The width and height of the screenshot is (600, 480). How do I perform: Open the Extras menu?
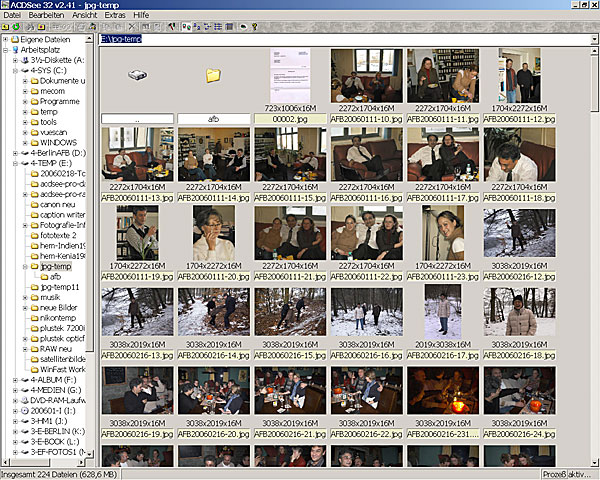(115, 16)
